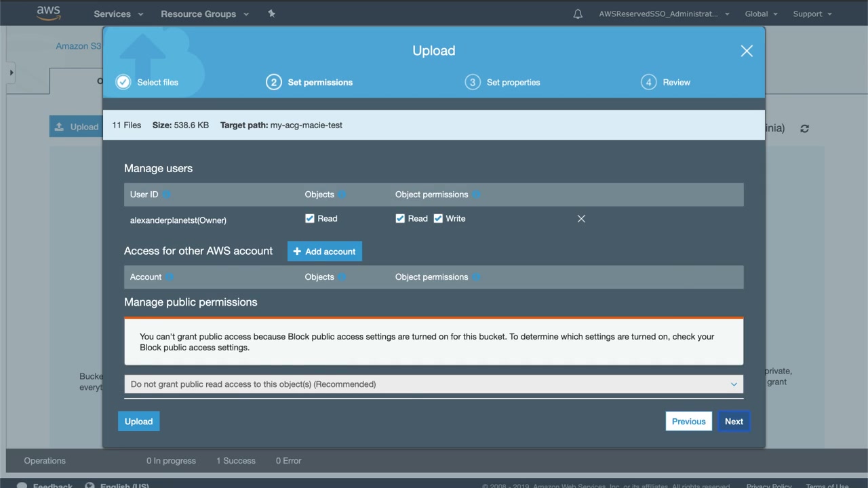Show info for User ID column
Image resolution: width=868 pixels, height=488 pixels.
tap(166, 195)
